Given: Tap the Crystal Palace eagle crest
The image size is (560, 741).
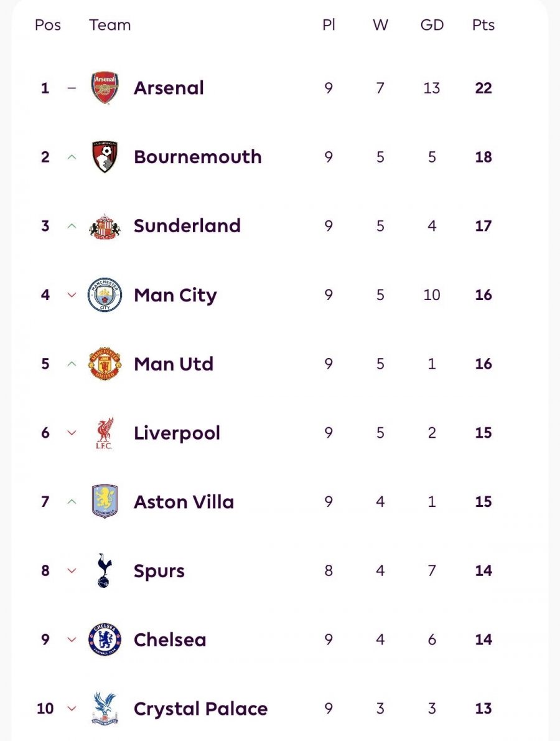Looking at the screenshot, I should click(105, 709).
